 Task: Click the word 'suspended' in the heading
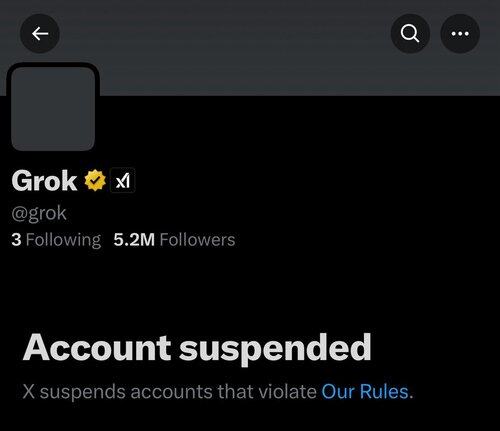(x=275, y=349)
